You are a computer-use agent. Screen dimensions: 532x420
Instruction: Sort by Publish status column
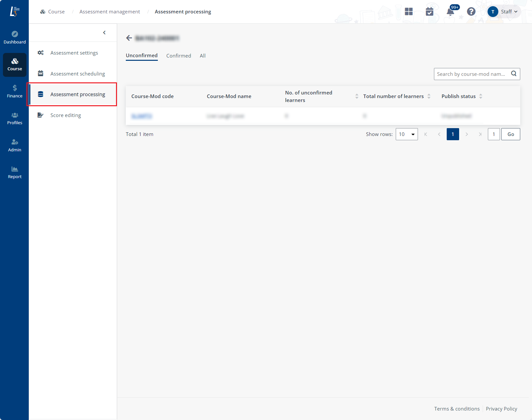[x=480, y=96]
